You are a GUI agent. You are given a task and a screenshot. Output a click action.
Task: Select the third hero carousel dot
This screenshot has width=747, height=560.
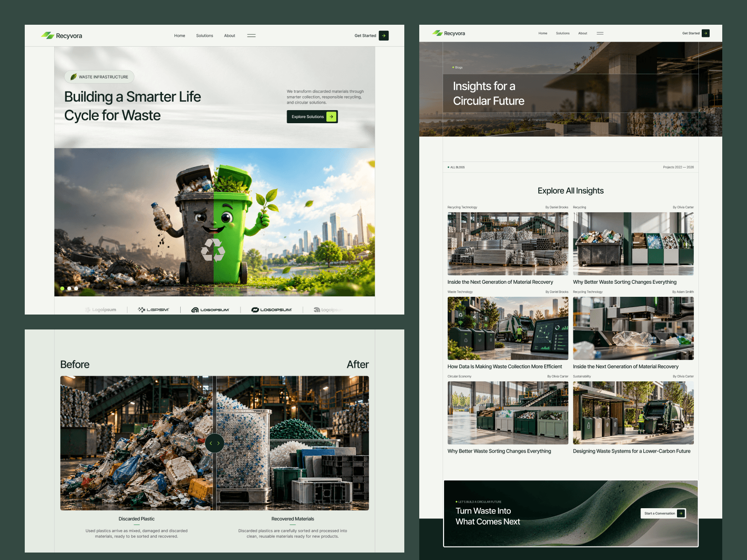(x=76, y=288)
